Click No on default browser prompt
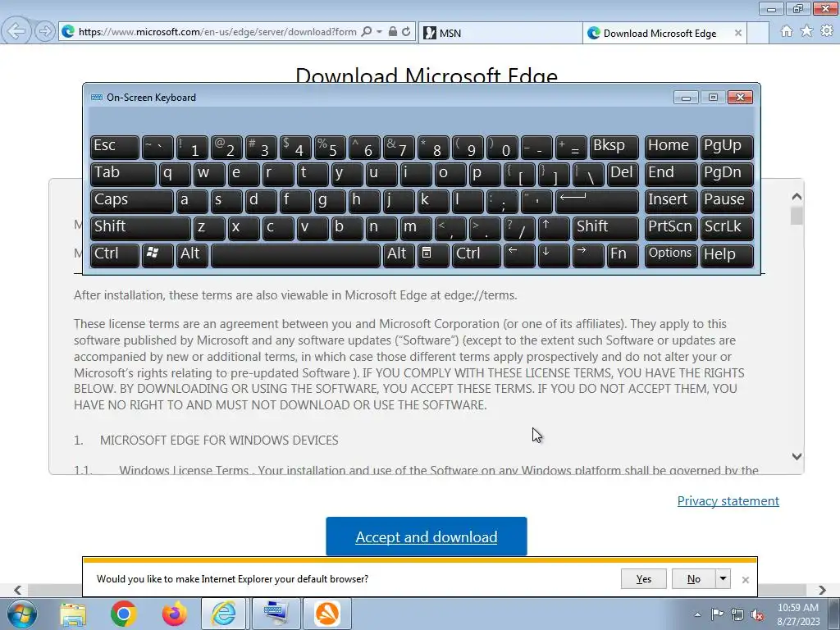 [x=693, y=579]
